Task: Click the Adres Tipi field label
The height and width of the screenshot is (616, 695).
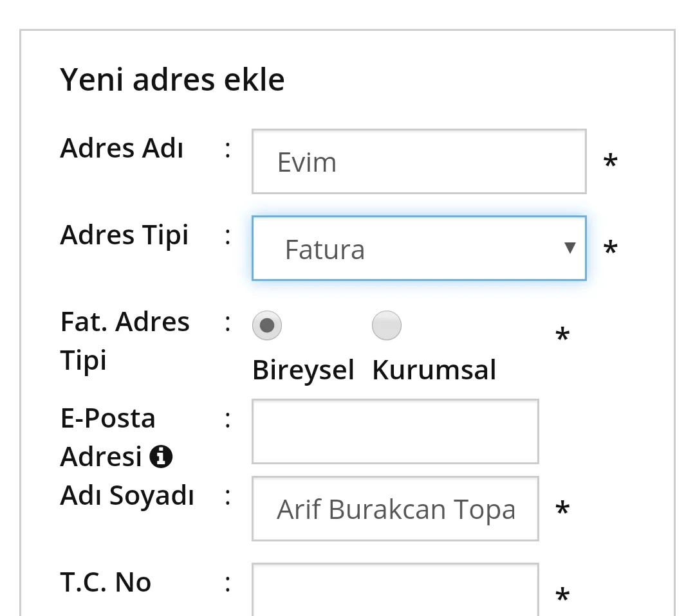Action: pos(124,234)
